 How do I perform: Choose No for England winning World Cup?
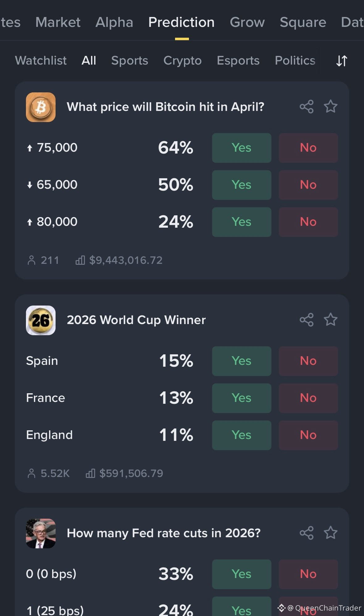(308, 435)
